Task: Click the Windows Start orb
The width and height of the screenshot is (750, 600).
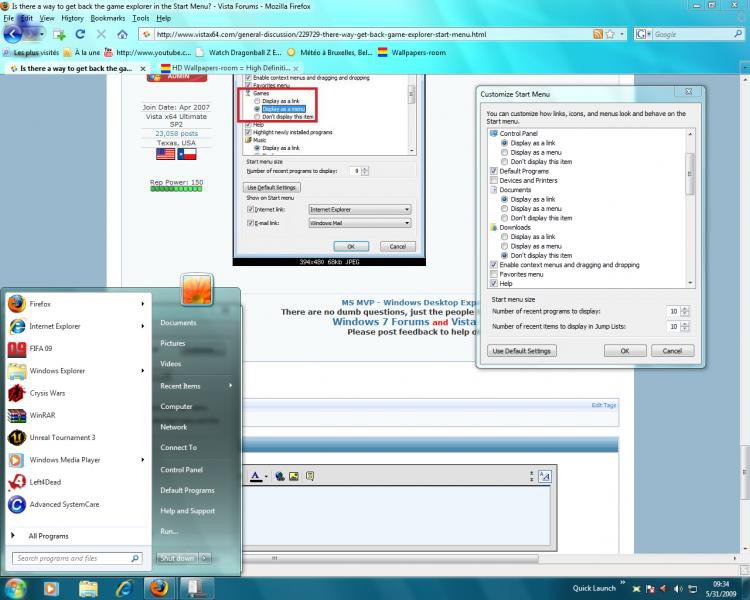Action: coord(15,588)
